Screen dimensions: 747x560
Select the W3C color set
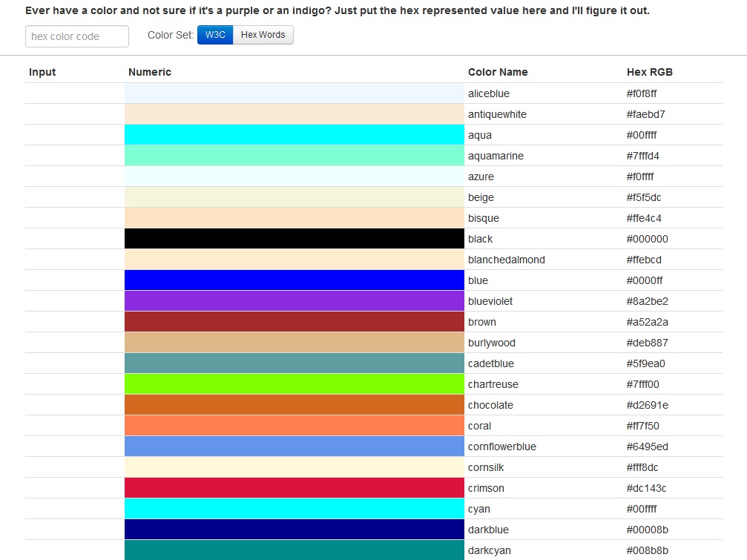click(x=214, y=34)
